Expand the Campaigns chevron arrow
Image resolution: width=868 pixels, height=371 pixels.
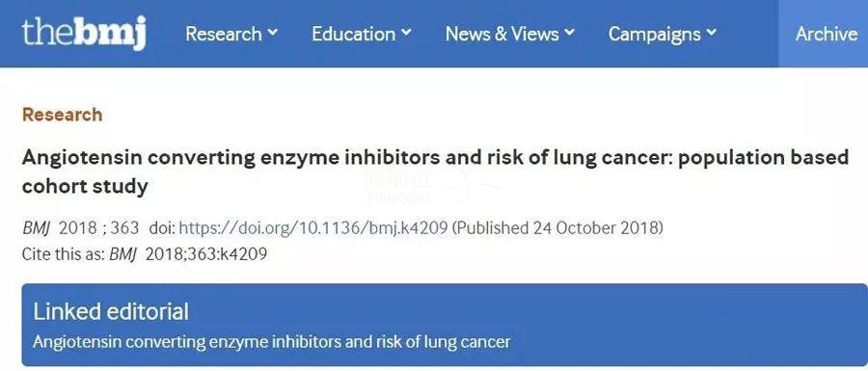tap(712, 33)
